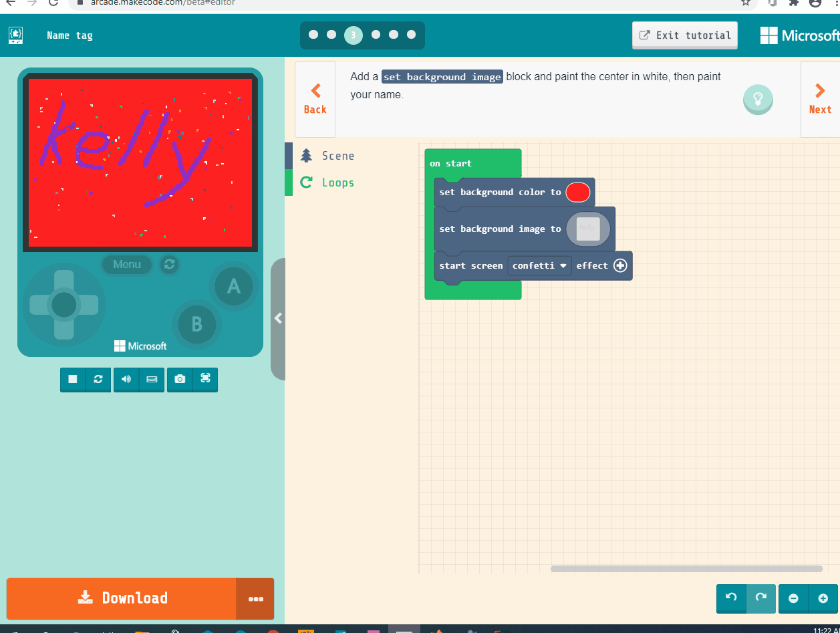Select the on start block
Viewport: 840px width, 633px height.
click(451, 164)
